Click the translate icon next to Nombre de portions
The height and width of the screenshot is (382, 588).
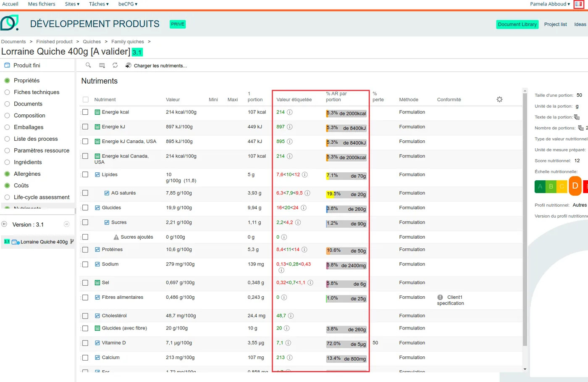(x=581, y=128)
